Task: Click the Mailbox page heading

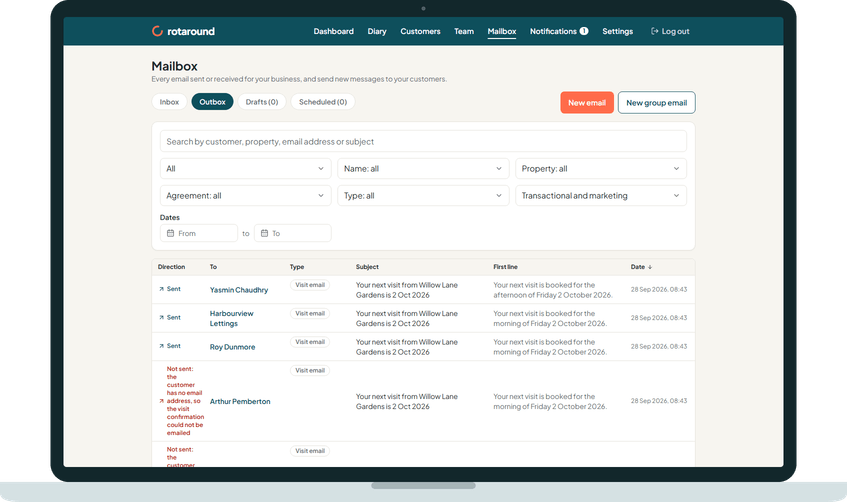Action: (174, 66)
